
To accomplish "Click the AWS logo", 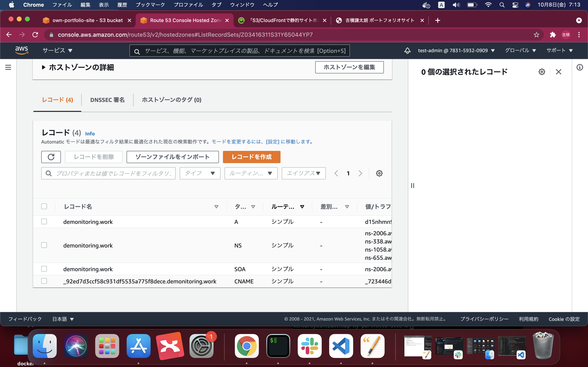I will pyautogui.click(x=22, y=50).
